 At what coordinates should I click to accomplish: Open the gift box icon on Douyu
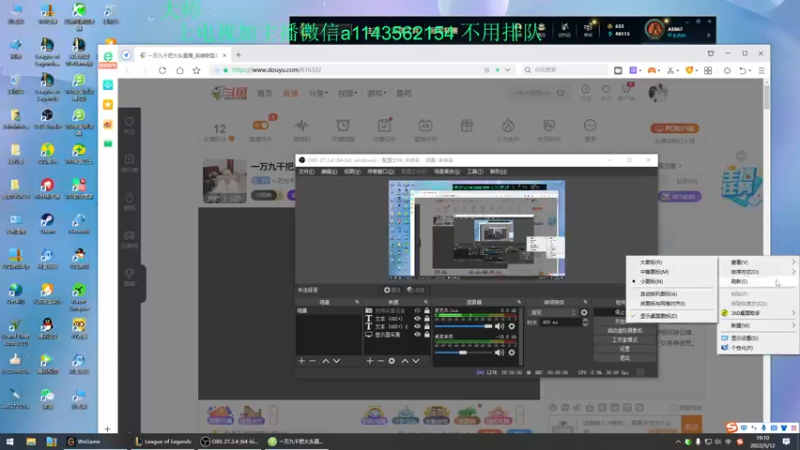click(x=466, y=127)
